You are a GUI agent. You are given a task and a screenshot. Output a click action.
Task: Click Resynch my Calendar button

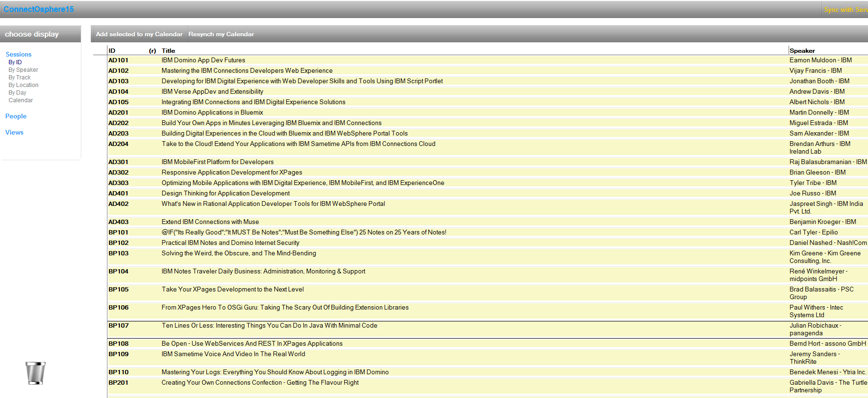coord(221,34)
